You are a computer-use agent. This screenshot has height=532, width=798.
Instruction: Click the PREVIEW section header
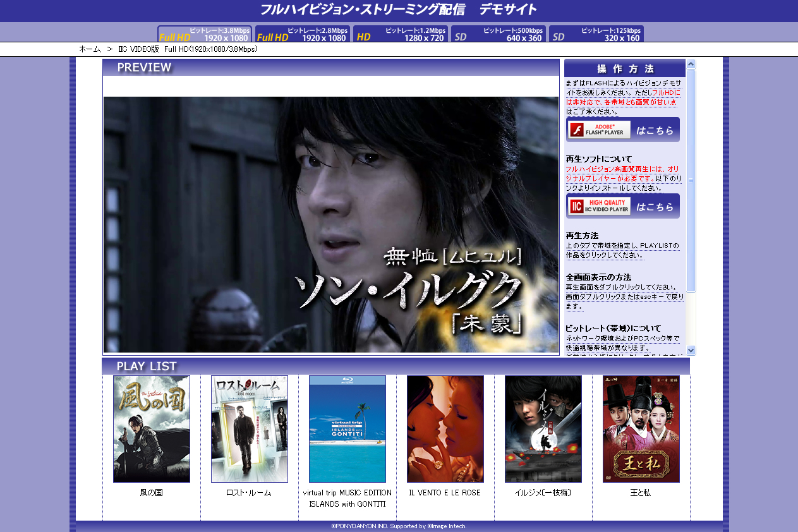[x=331, y=68]
